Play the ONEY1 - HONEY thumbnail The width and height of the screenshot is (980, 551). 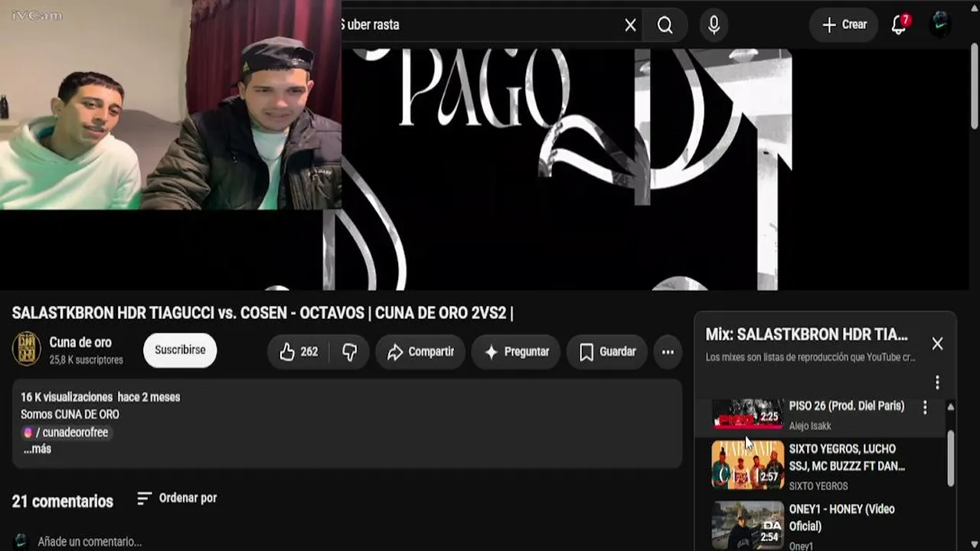point(747,526)
